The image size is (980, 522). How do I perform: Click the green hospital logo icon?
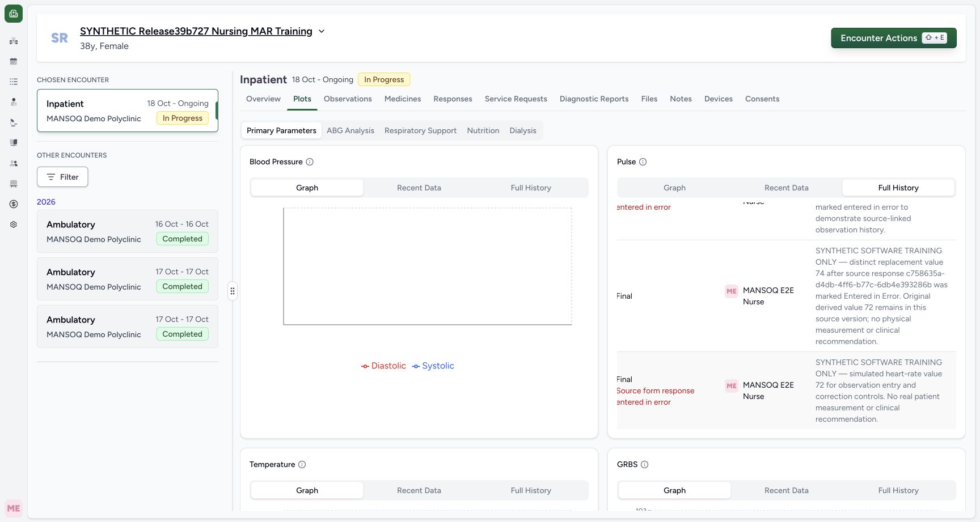click(x=14, y=14)
